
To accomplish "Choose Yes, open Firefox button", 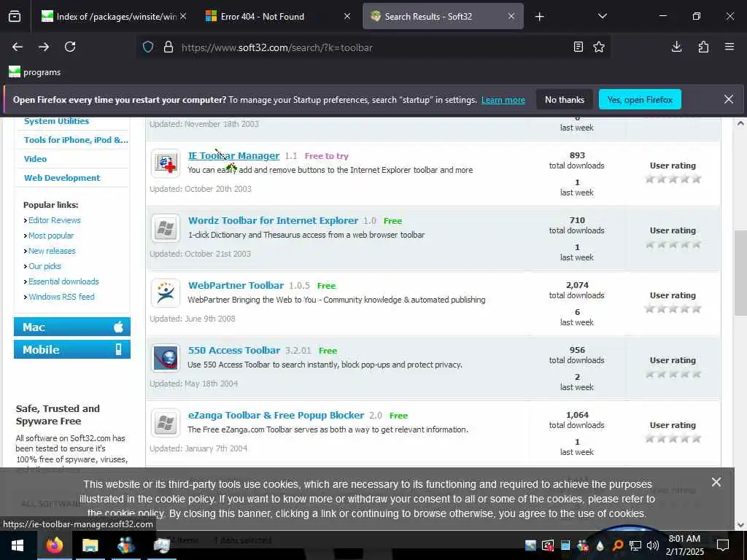I will coord(640,99).
